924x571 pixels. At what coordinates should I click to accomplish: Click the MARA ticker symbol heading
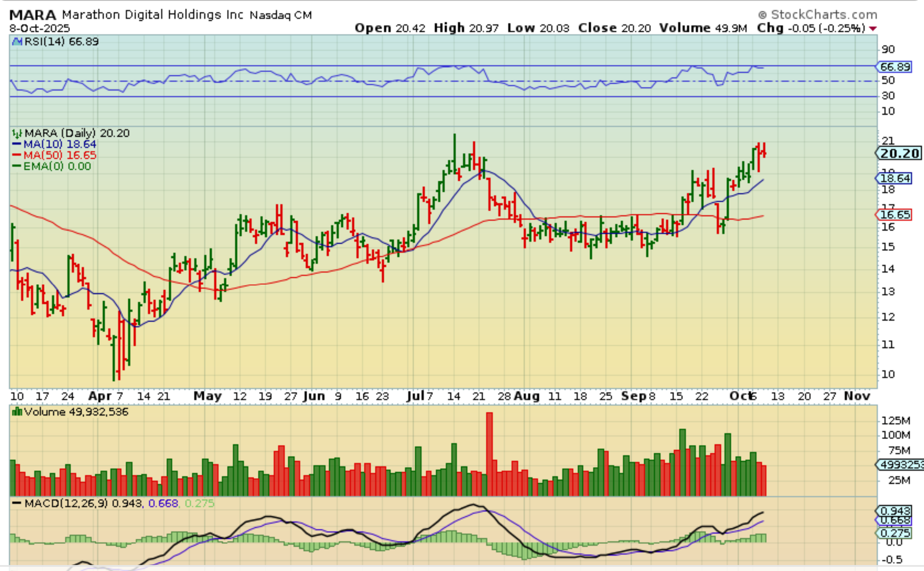32,15
